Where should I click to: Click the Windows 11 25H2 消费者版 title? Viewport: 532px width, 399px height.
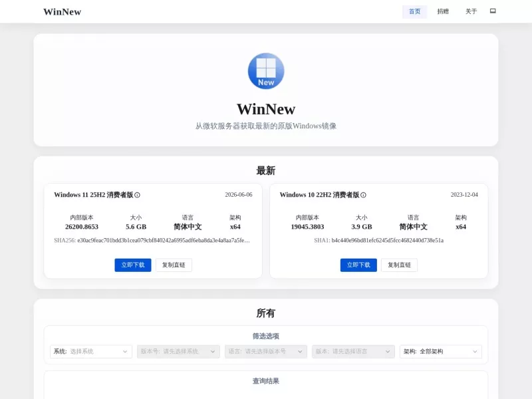click(x=94, y=195)
